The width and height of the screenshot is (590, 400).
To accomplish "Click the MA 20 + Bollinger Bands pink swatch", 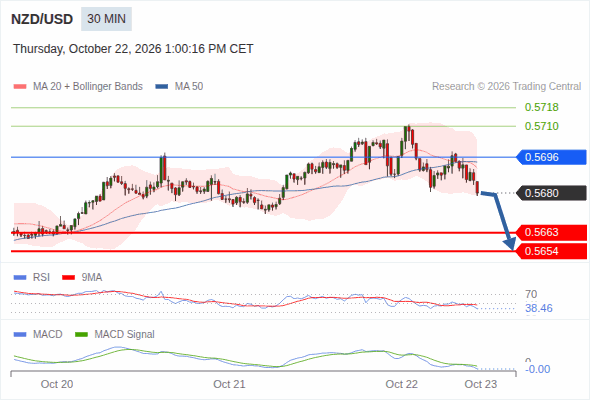I will tap(20, 87).
